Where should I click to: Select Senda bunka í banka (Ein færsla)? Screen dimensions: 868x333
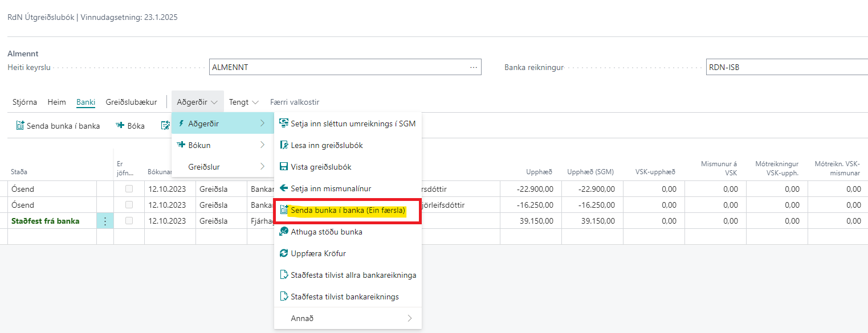point(348,211)
